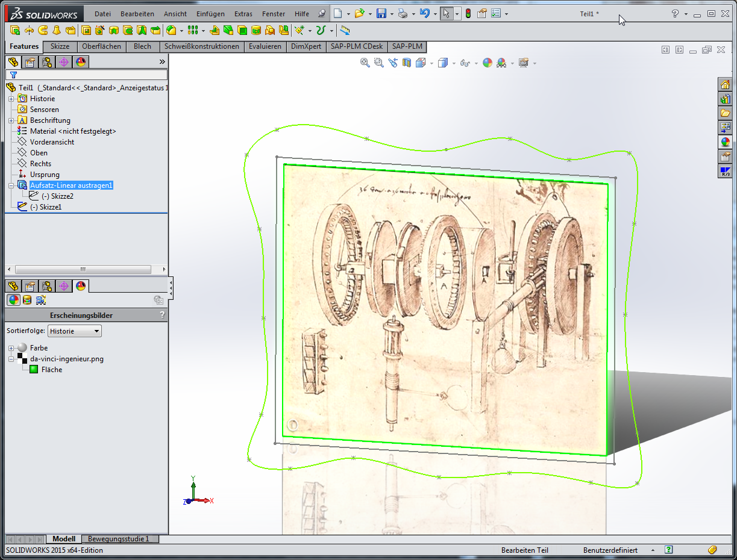Viewport: 737px width, 560px height.
Task: Select the Vorderansicht plane in tree
Action: 52,142
